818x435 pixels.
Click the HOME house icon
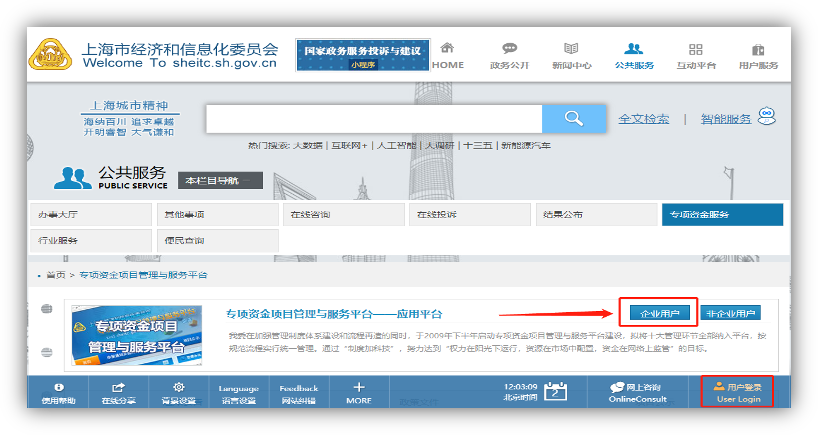[447, 49]
